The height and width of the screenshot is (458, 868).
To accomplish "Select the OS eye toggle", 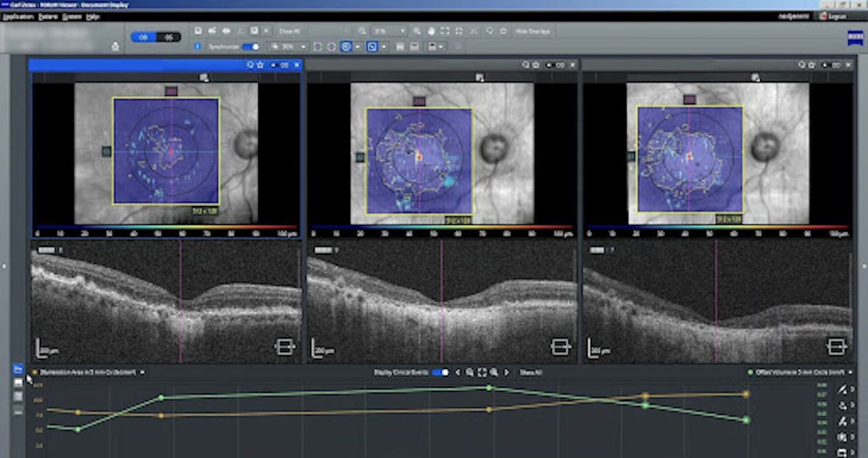I will click(168, 37).
